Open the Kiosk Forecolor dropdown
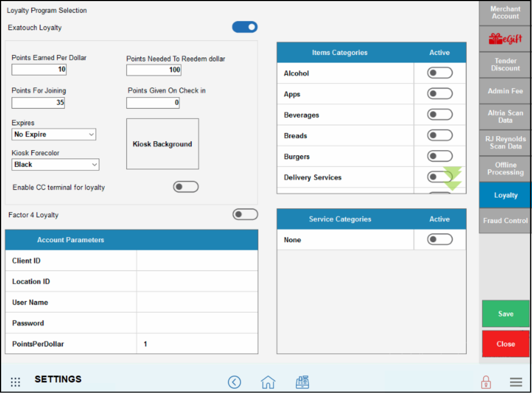The height and width of the screenshot is (394, 532). [55, 164]
